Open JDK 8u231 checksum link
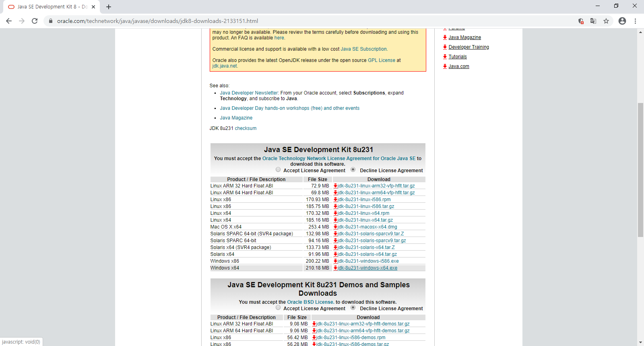The width and height of the screenshot is (644, 346). (246, 128)
